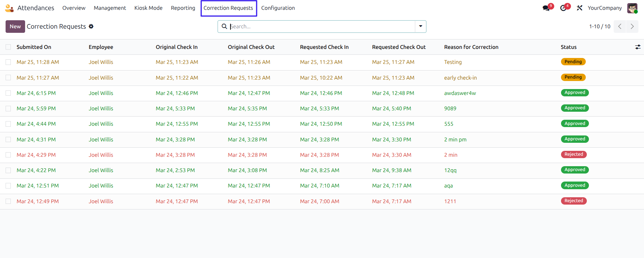Sort by Status column header
Screen dimensions: 644x258
pyautogui.click(x=568, y=47)
